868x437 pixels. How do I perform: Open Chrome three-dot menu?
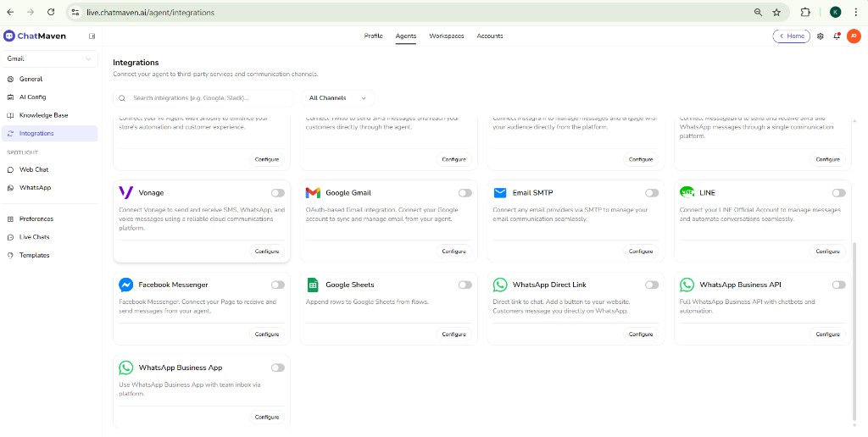[856, 12]
